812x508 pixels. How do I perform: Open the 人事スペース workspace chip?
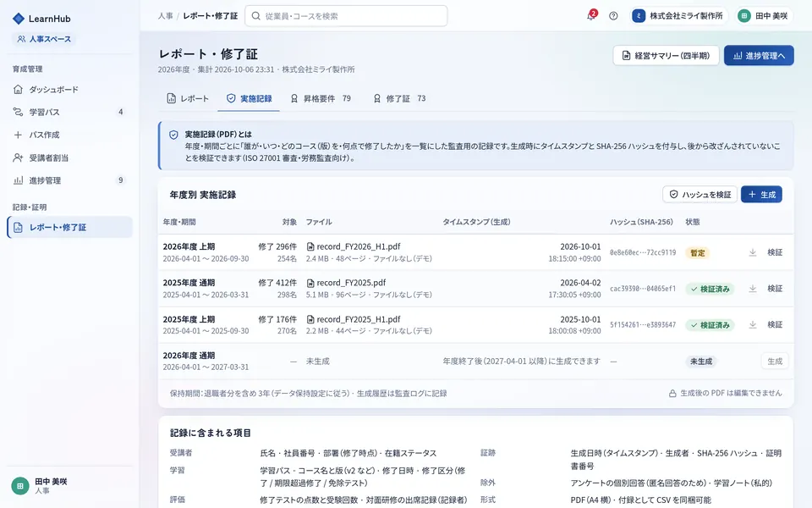44,39
